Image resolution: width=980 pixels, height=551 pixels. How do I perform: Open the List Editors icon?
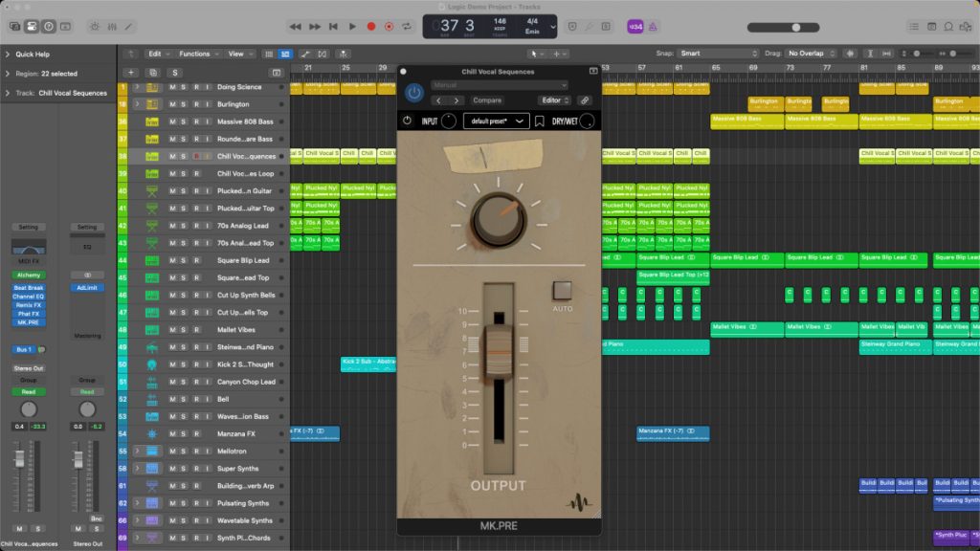[914, 27]
